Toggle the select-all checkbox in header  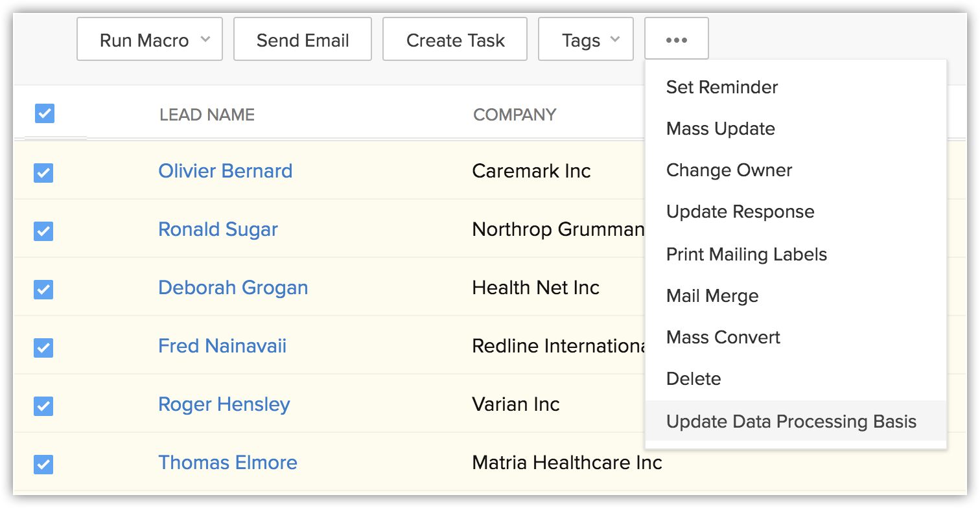tap(45, 113)
